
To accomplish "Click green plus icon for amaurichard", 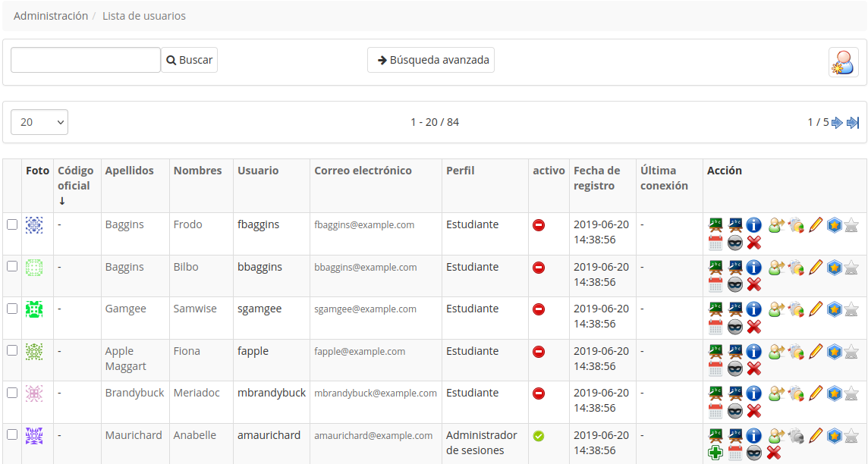I will coord(715,453).
